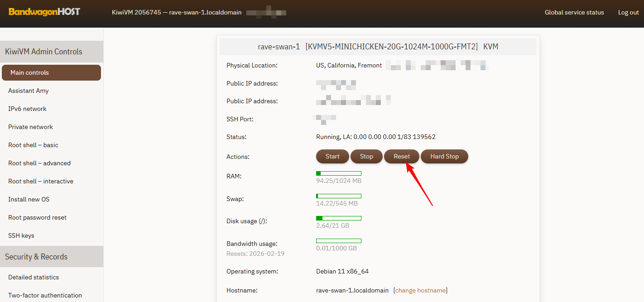The image size is (644, 302).
Task: Open Global service status page
Action: tap(574, 12)
